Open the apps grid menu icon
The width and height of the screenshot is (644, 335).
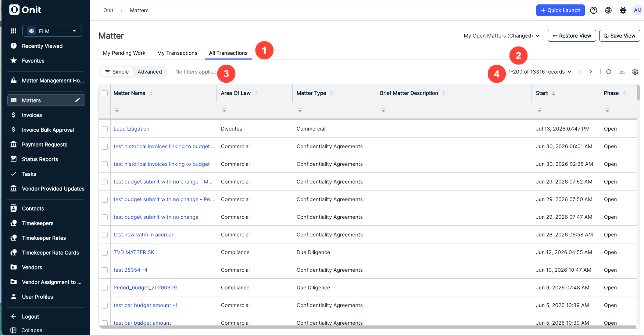tap(14, 31)
